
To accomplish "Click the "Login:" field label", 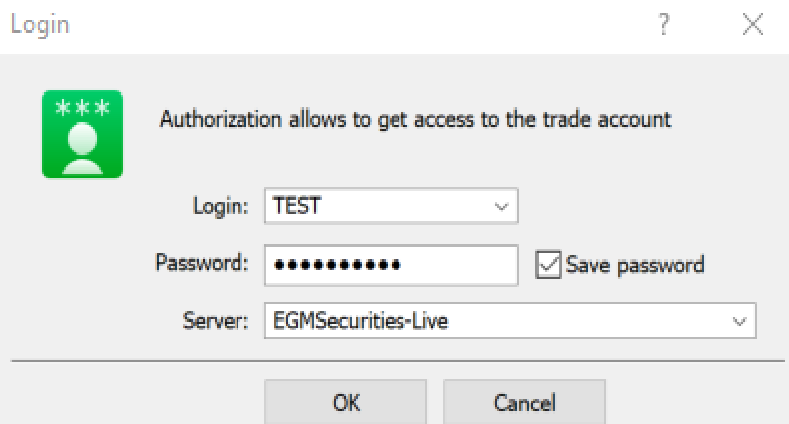I will tap(220, 206).
